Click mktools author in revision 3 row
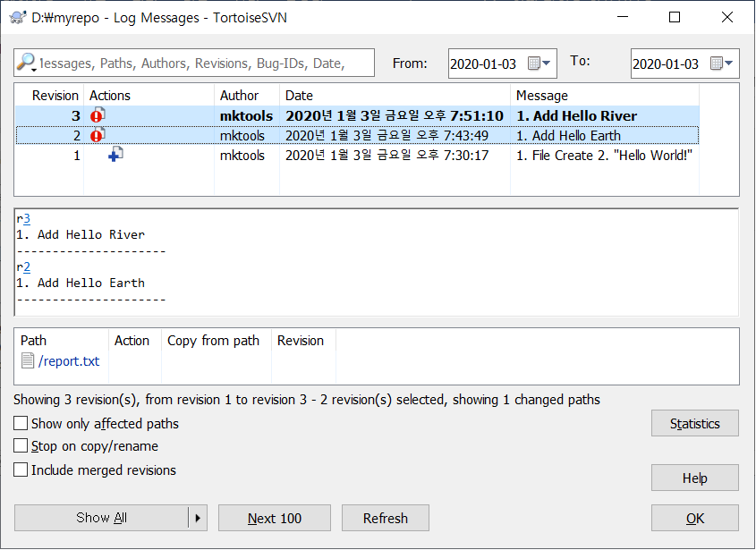 246,115
